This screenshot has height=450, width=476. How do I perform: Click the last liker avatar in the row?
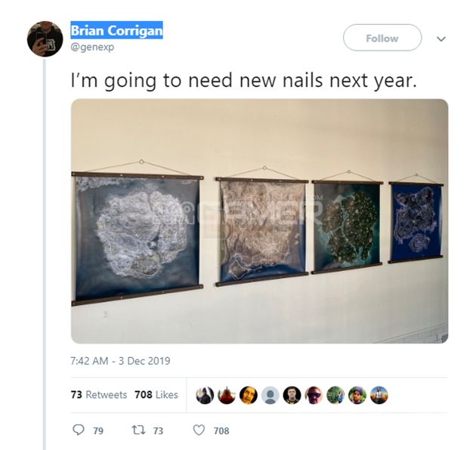coord(379,395)
